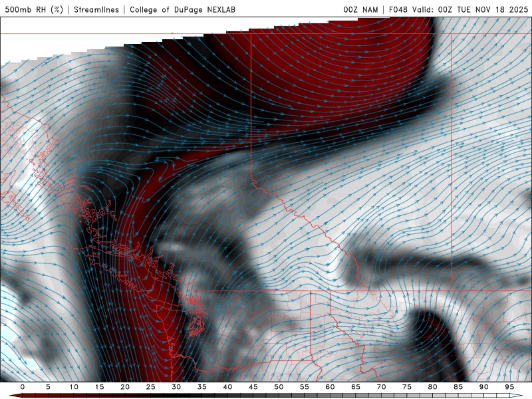The image size is (532, 399).
Task: Click the colorbar label "85"
Action: [x=458, y=387]
